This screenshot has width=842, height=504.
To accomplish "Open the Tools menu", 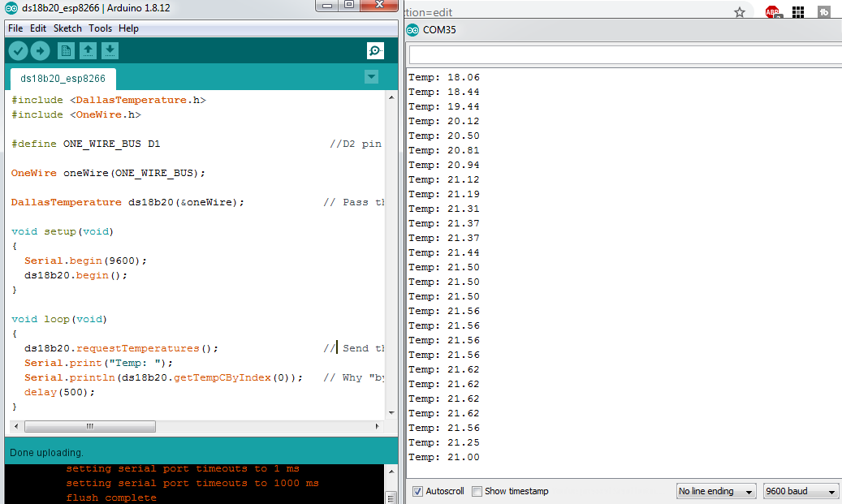I will 100,28.
